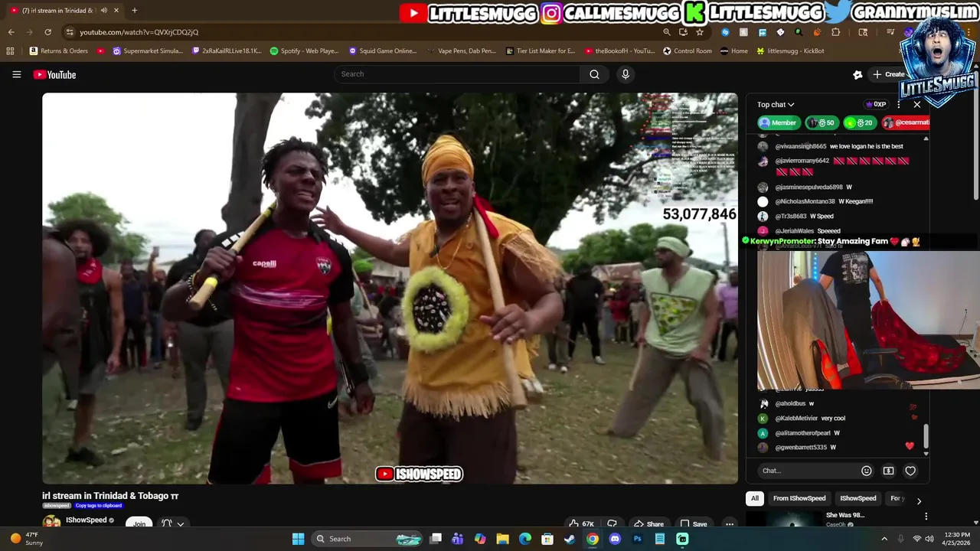Dislike the video
The height and width of the screenshot is (551, 980).
point(612,524)
